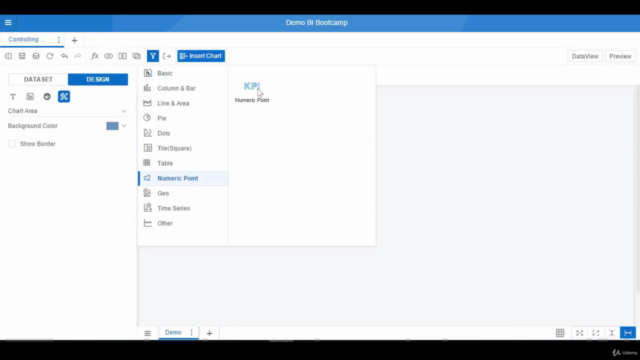Image resolution: width=640 pixels, height=360 pixels.
Task: Click the refresh icon in the toolbar
Action: point(50,56)
